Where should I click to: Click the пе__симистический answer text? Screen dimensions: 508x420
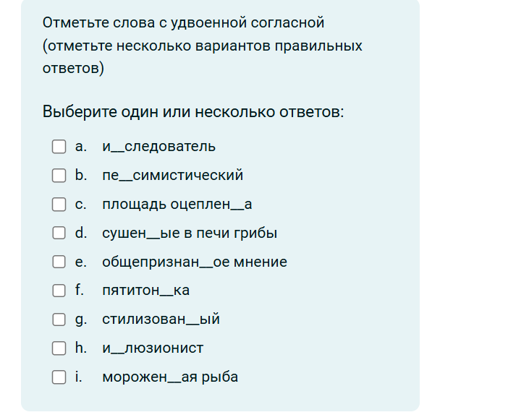coord(173,176)
